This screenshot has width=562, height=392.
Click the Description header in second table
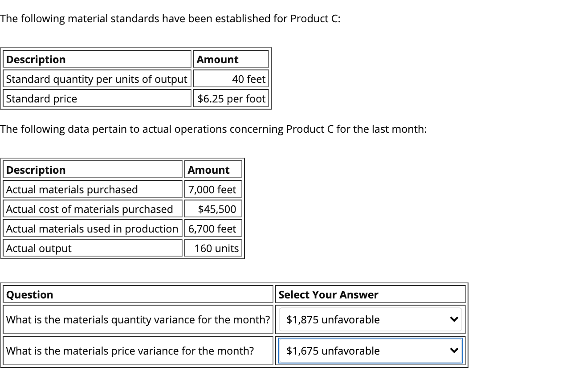click(x=36, y=170)
